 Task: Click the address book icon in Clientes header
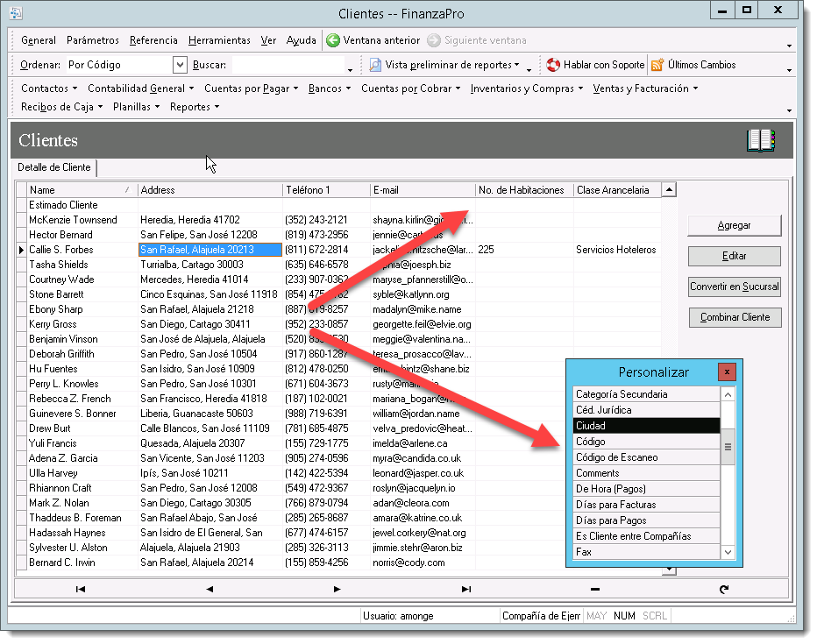761,140
